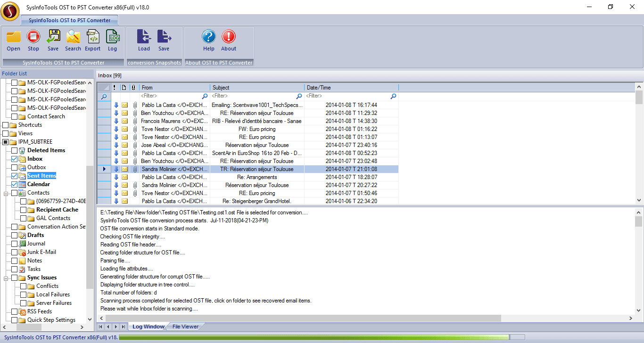Click the last-tab navigation arrow beside Log Window
Screen dimensions: 644x343
(123, 327)
